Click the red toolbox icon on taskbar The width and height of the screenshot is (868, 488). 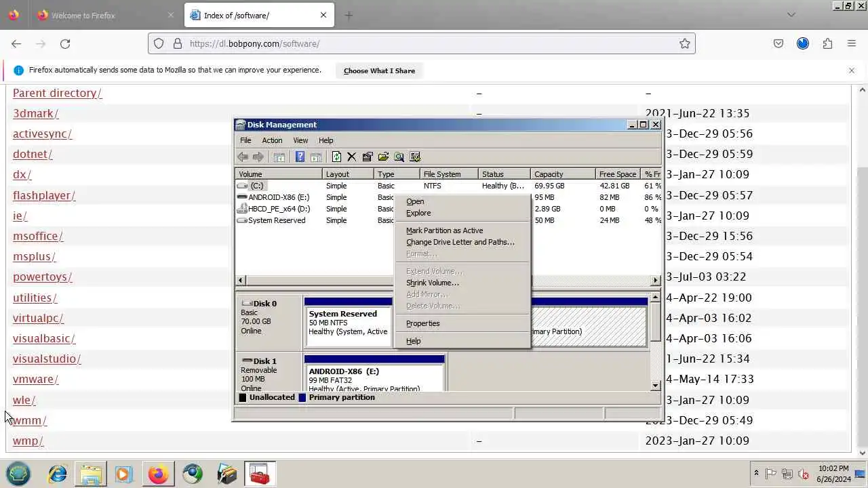(259, 474)
